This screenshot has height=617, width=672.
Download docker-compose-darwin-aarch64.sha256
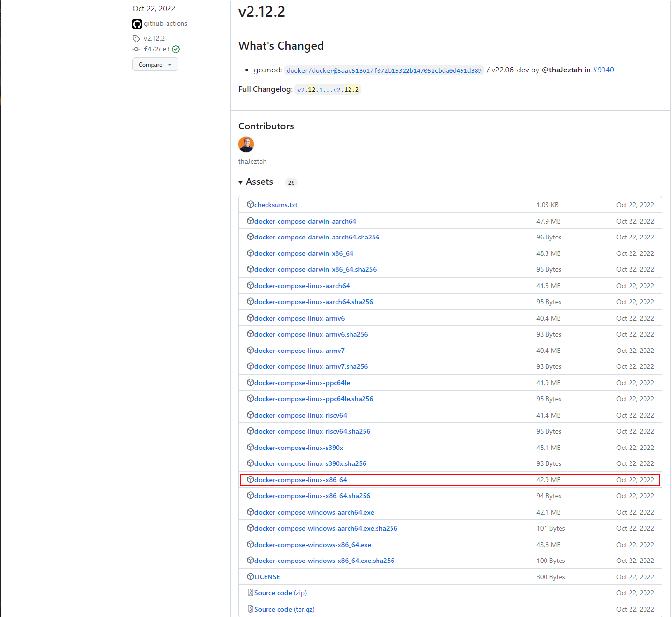(x=317, y=237)
